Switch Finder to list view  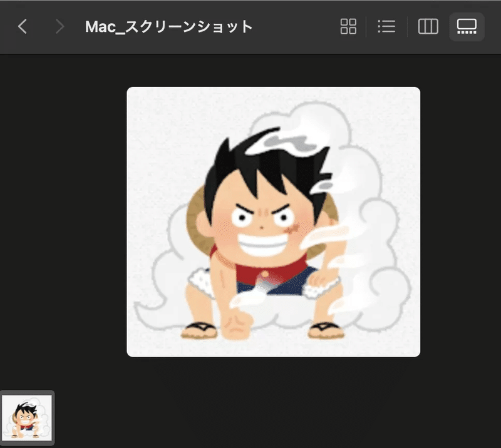pyautogui.click(x=386, y=26)
